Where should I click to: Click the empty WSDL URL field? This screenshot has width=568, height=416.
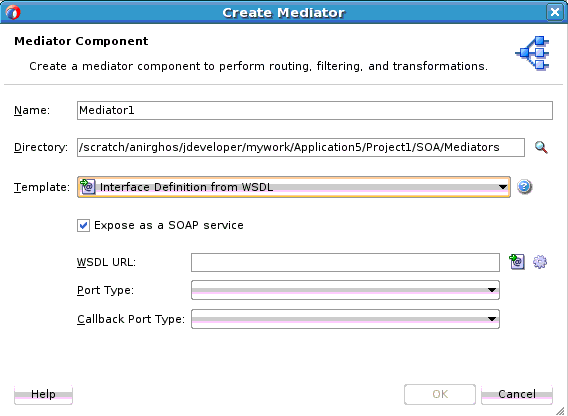(x=345, y=262)
